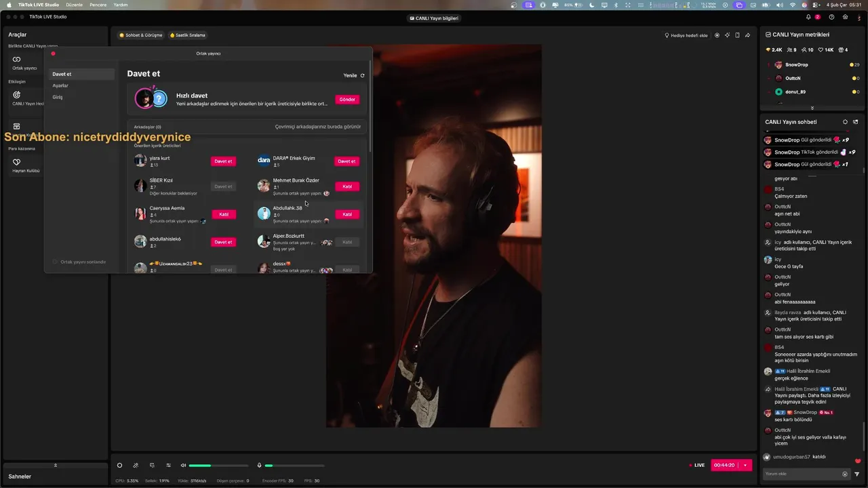
Task: Click the emoji icon in comment box
Action: [845, 474]
